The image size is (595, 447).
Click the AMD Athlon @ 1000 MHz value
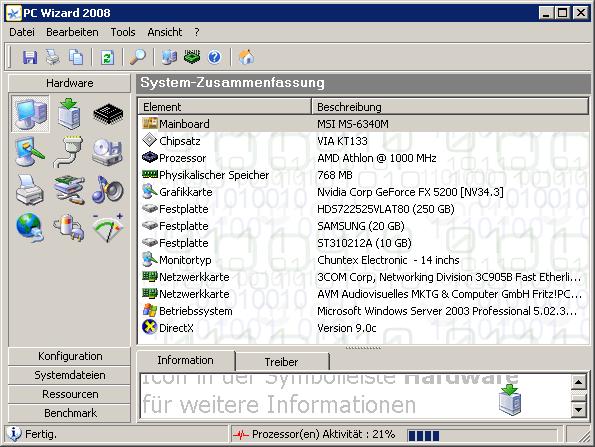tap(377, 158)
